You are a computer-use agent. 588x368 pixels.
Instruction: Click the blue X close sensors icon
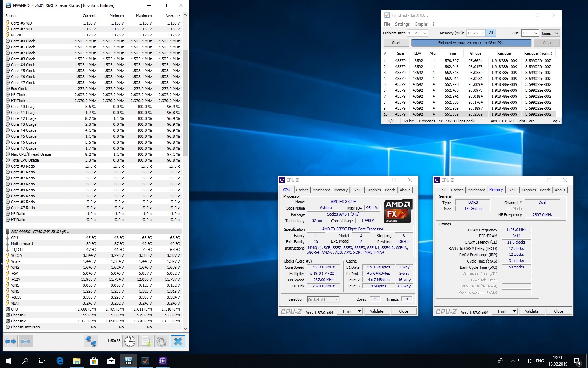point(178,341)
